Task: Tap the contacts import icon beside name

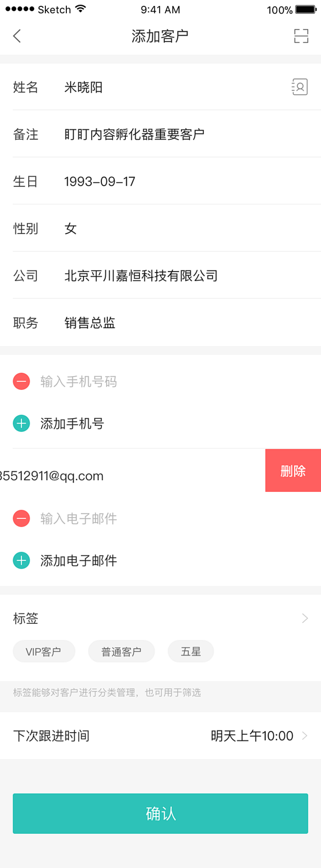Action: coord(300,87)
